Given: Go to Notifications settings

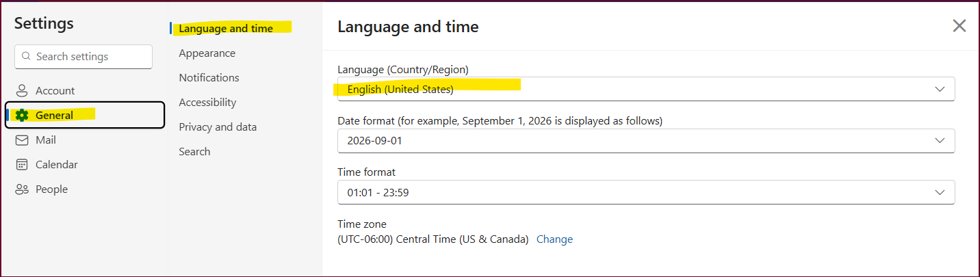Looking at the screenshot, I should [x=209, y=77].
